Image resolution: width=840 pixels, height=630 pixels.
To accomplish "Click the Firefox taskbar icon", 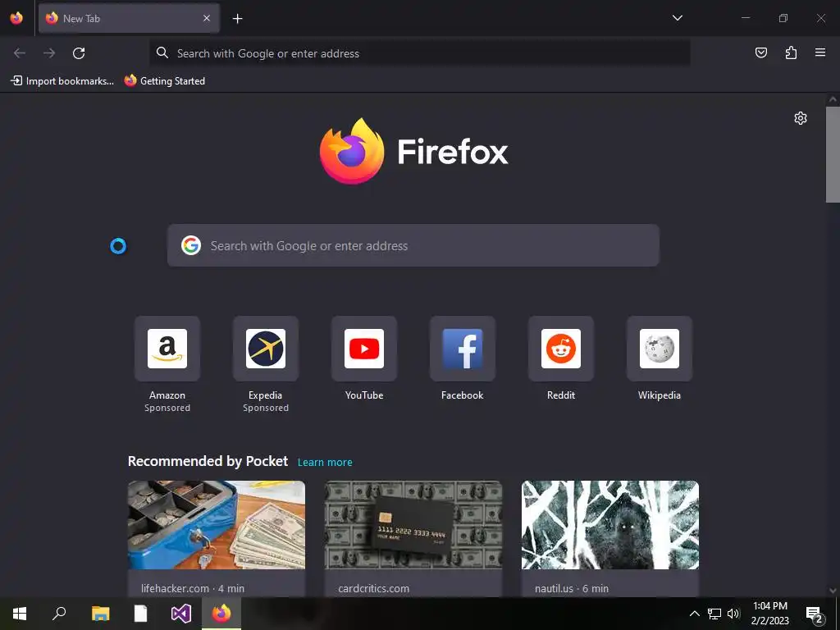I will point(221,614).
